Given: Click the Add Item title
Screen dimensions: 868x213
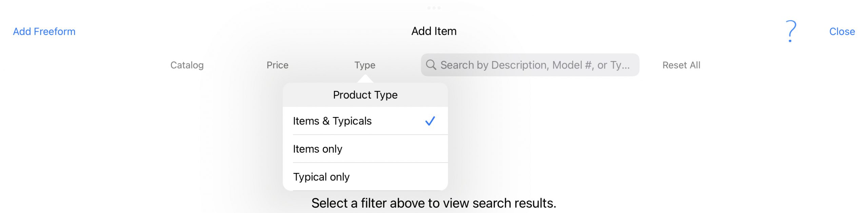Looking at the screenshot, I should pyautogui.click(x=434, y=31).
